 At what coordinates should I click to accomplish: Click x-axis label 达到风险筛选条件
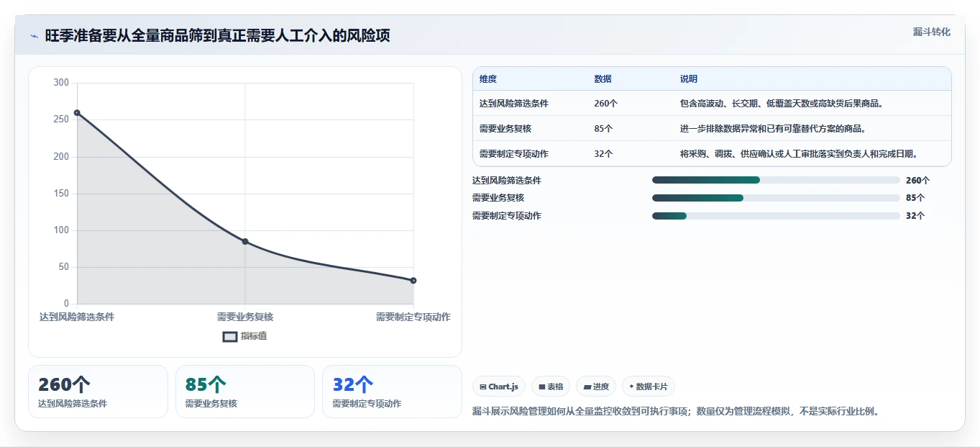coord(77,317)
